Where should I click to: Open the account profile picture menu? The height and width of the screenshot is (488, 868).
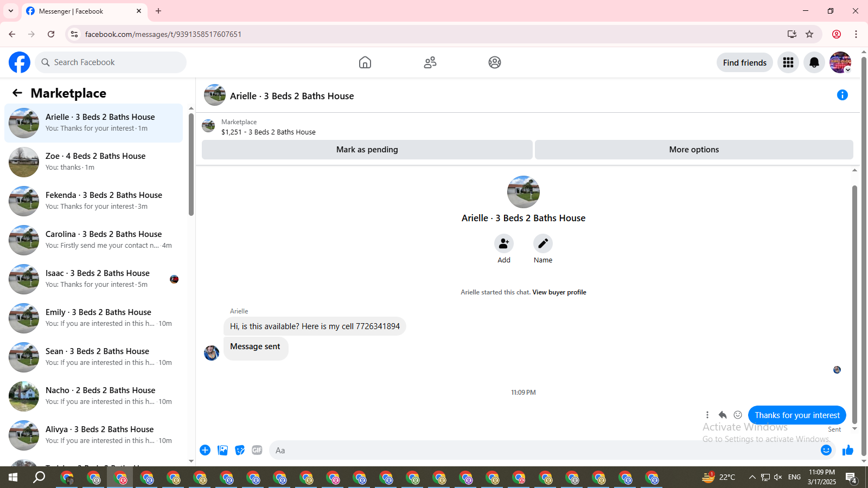840,62
